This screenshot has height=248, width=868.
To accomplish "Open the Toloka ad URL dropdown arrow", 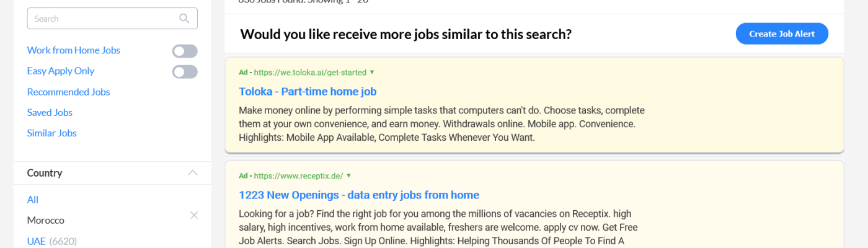I will (372, 73).
